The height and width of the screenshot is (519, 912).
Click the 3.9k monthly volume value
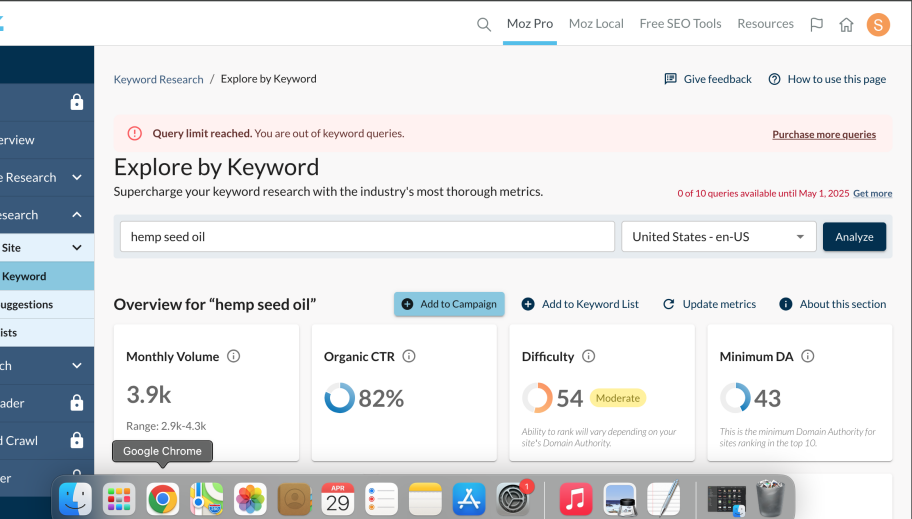149,395
